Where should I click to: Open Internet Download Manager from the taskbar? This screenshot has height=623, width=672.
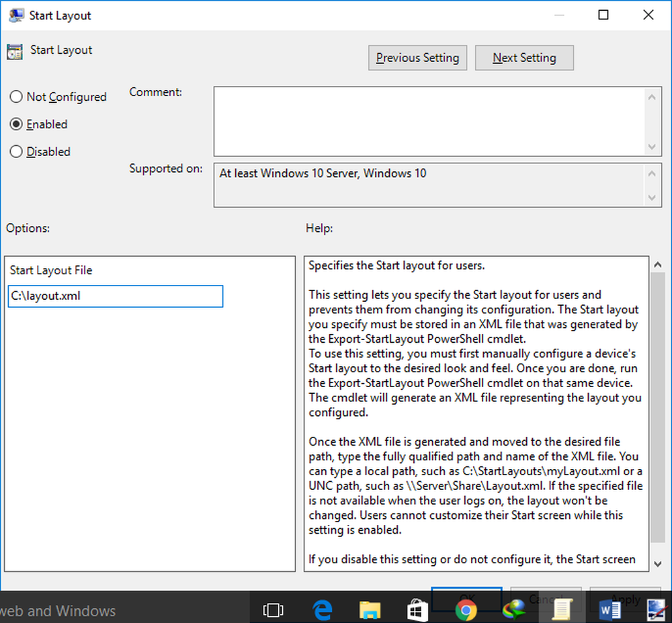pyautogui.click(x=514, y=610)
